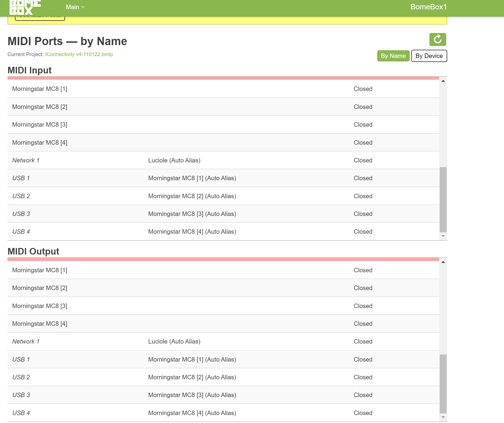Select Network 1 row in MIDI Input

[26, 160]
